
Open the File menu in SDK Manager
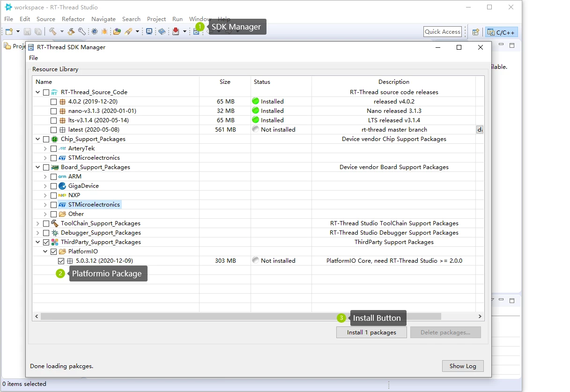point(33,58)
